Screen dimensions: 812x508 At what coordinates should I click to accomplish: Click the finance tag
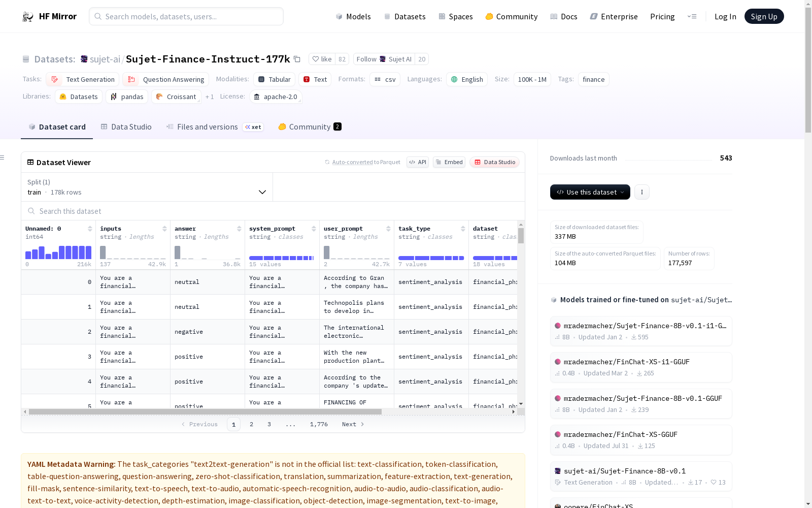pos(594,79)
